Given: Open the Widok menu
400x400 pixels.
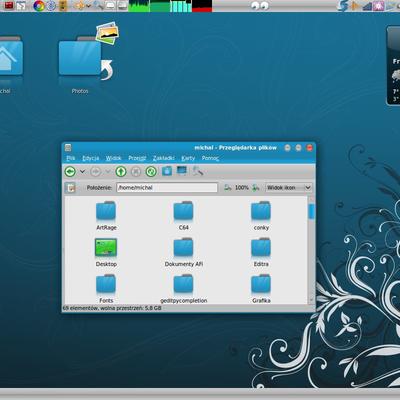Looking at the screenshot, I should pyautogui.click(x=114, y=158).
